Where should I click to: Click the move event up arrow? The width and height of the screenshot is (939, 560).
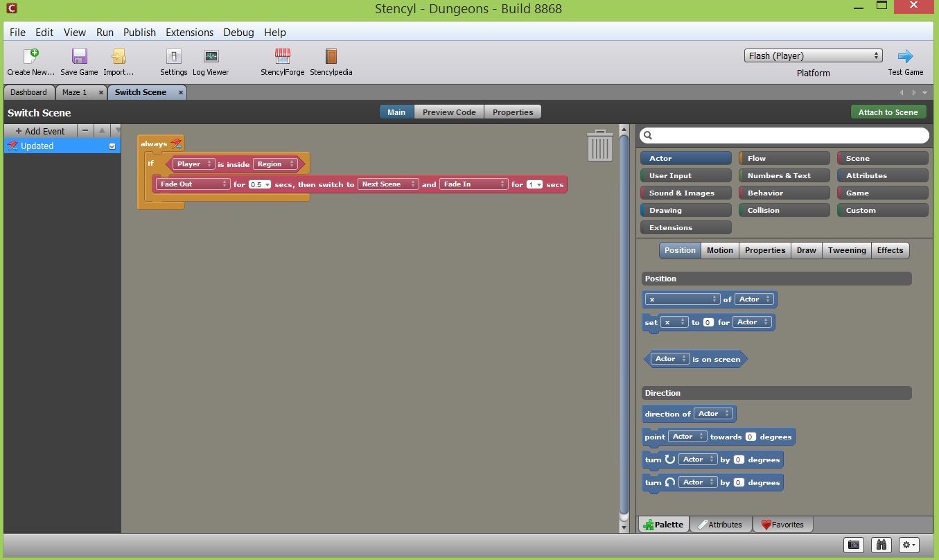(x=102, y=130)
